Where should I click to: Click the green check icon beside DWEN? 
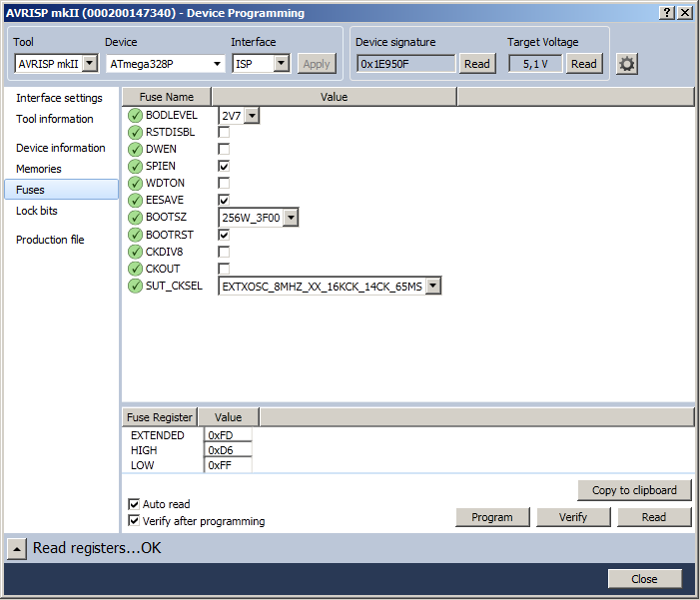tap(135, 149)
